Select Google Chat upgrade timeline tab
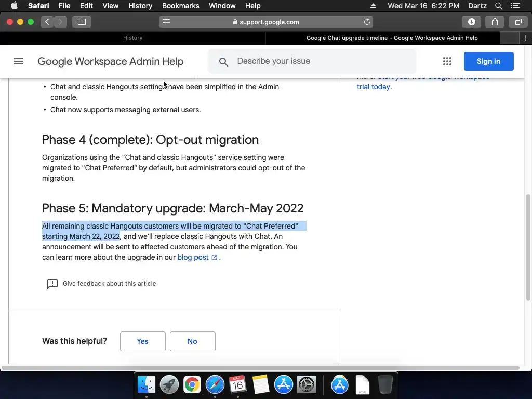The image size is (532, 399). 392,38
